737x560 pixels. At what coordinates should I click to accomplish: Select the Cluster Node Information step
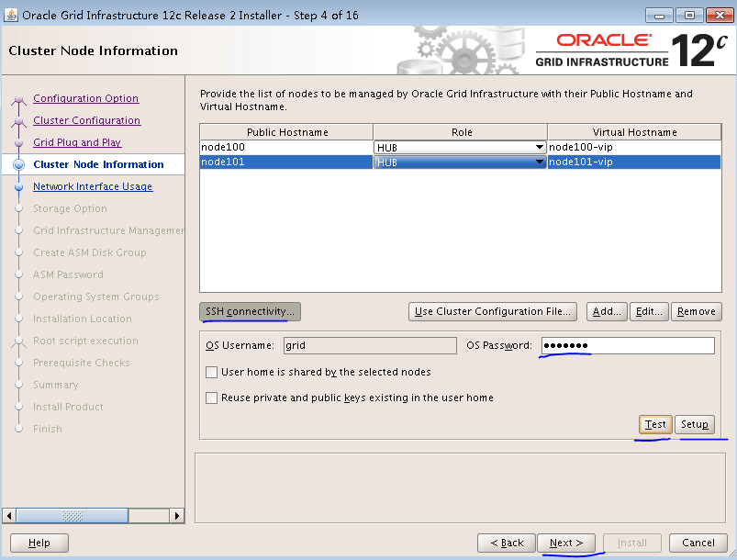tap(98, 164)
